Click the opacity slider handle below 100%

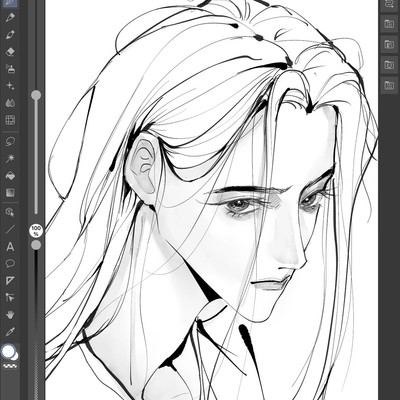click(x=36, y=245)
